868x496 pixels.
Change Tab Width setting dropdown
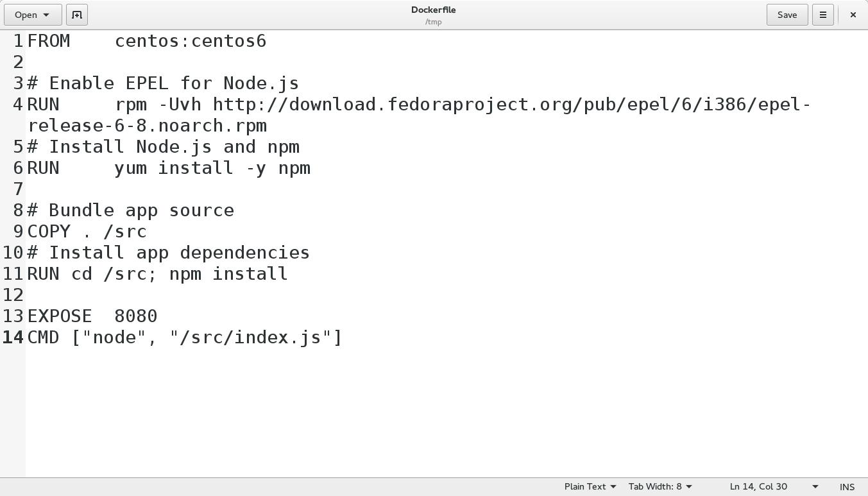(x=660, y=486)
